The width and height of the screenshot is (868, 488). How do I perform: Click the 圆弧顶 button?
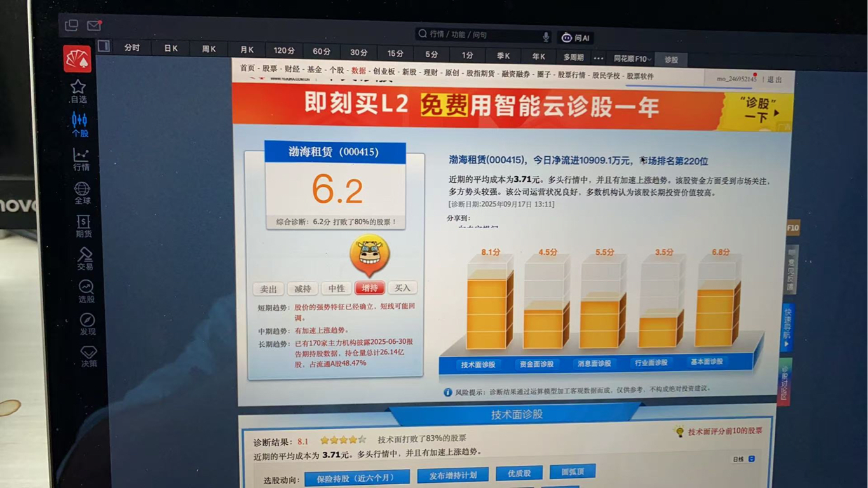[x=573, y=471]
